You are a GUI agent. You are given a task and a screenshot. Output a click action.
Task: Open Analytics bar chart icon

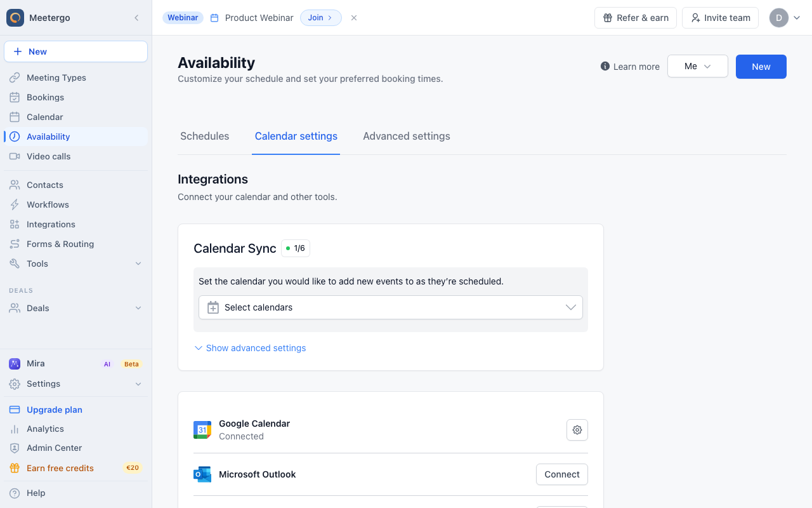[x=15, y=429]
